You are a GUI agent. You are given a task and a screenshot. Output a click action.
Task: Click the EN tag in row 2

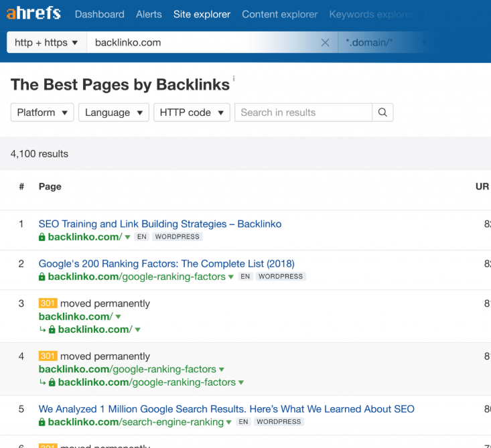click(245, 277)
